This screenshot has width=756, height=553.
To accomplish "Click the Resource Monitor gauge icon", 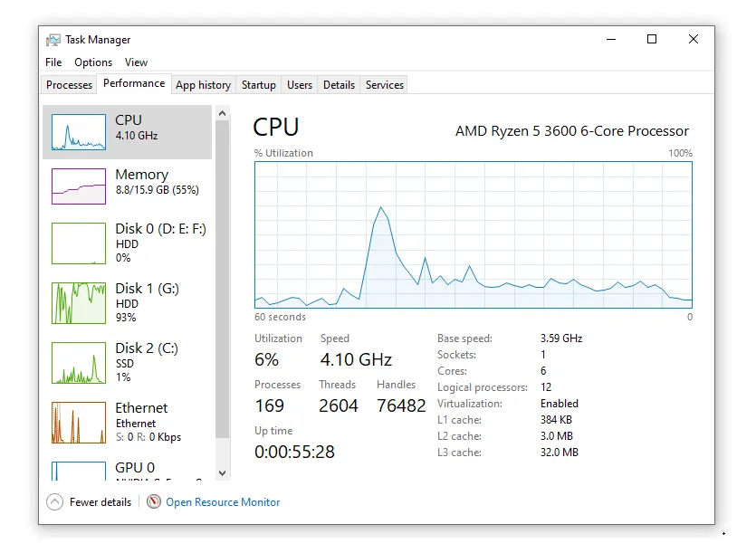I will (x=154, y=502).
